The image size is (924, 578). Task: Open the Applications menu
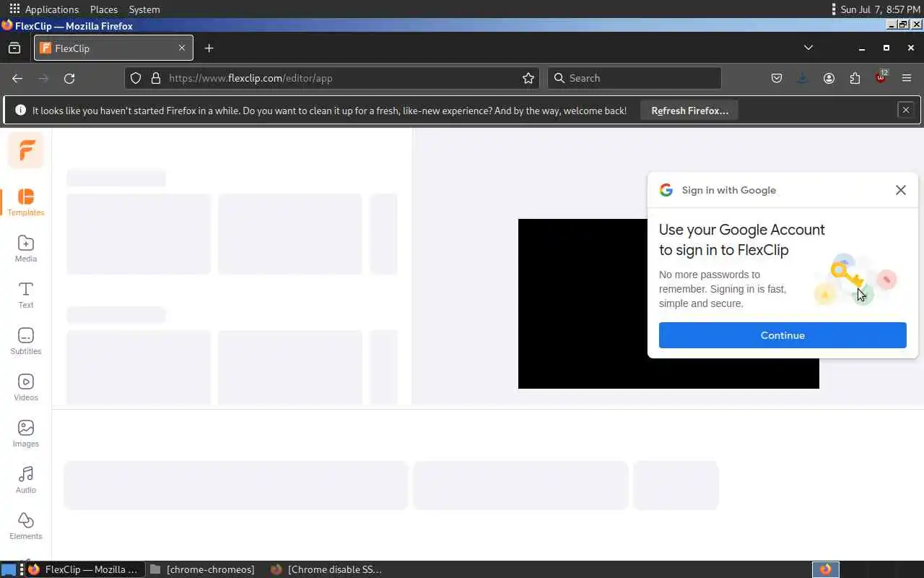(x=43, y=9)
